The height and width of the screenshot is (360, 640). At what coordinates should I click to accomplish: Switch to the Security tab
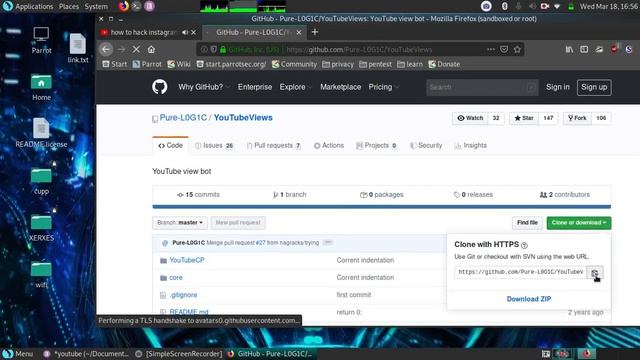[426, 146]
